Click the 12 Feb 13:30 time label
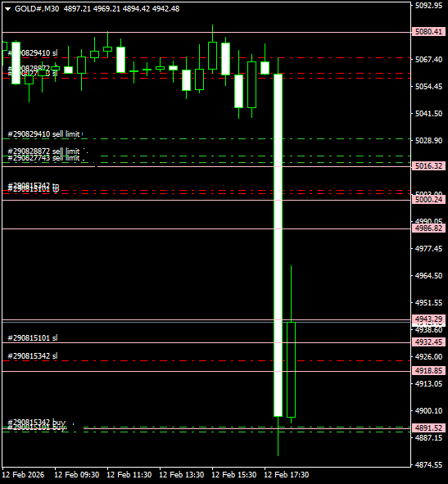 (x=182, y=475)
